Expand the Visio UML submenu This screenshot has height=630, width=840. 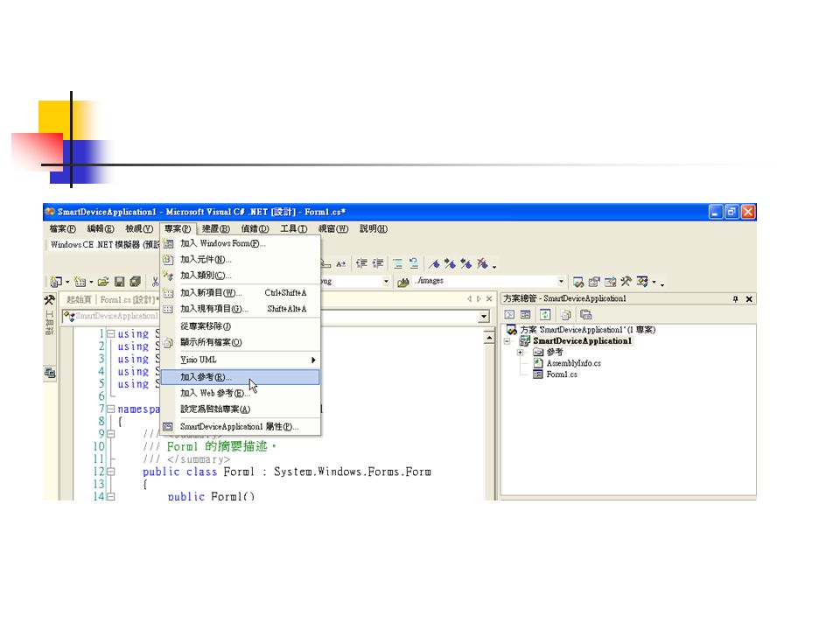241,360
